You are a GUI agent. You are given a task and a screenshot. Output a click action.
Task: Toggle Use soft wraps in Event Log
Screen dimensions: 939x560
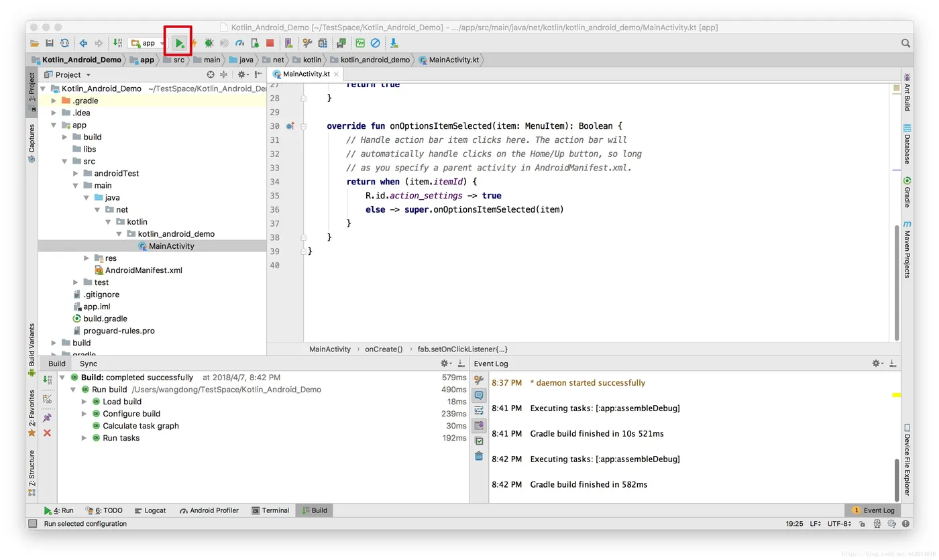click(479, 410)
